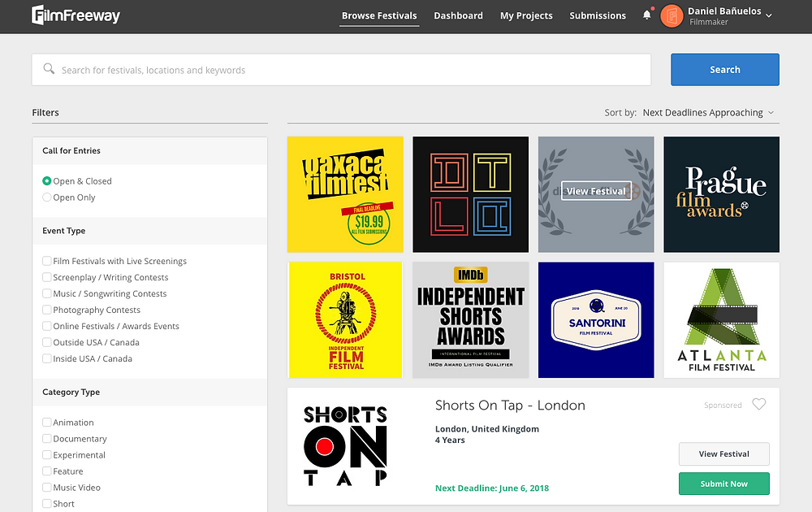Screen dimensions: 812x512
Task: Open Atlanta Film Festival thumbnail
Action: [721, 319]
